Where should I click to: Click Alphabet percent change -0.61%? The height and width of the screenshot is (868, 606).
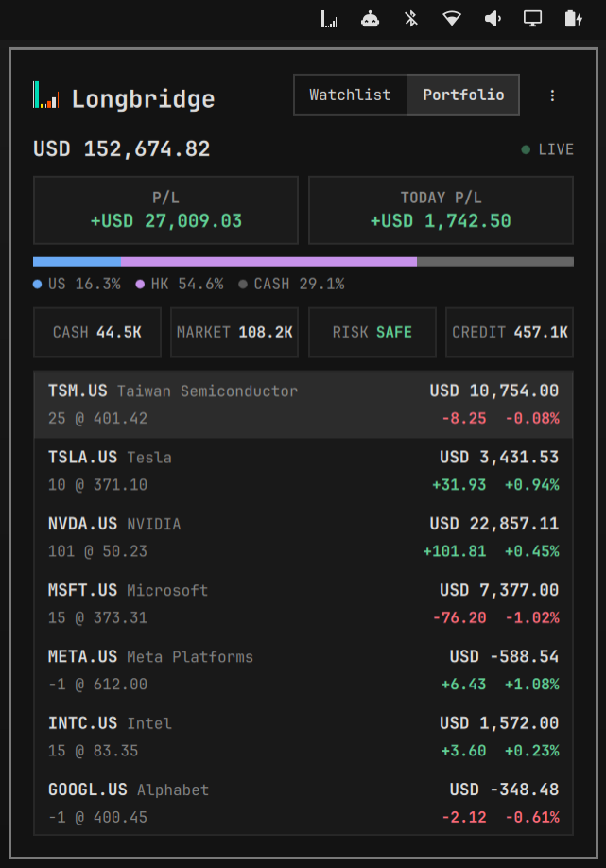coord(532,817)
